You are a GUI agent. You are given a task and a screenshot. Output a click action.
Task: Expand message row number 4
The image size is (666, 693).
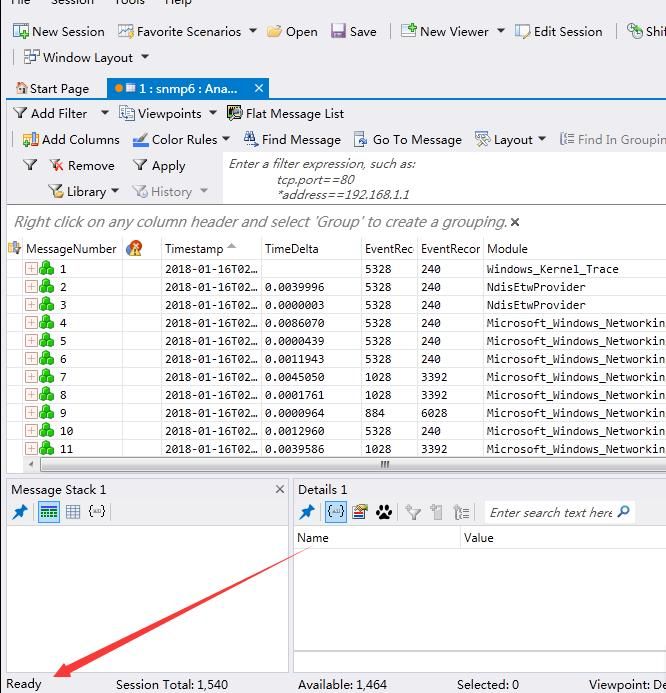pyautogui.click(x=31, y=323)
